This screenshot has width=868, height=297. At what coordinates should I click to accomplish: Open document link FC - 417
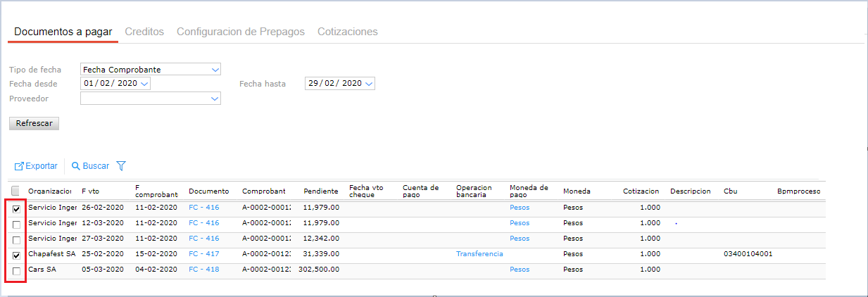[204, 254]
